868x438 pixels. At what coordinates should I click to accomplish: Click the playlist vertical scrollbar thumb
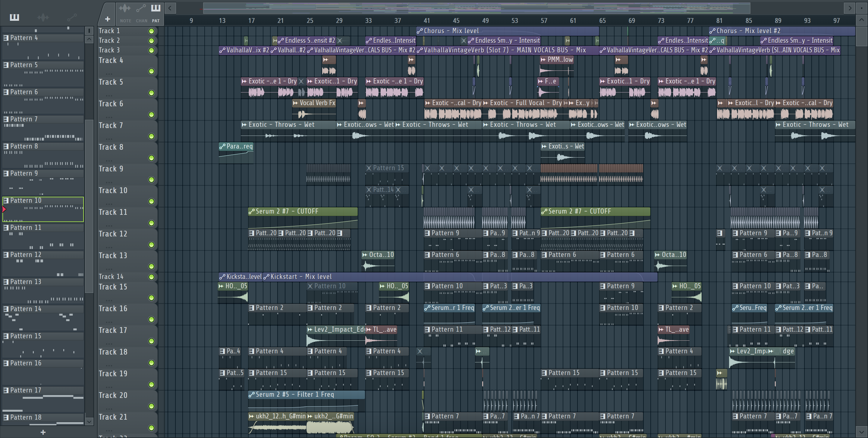(862, 36)
